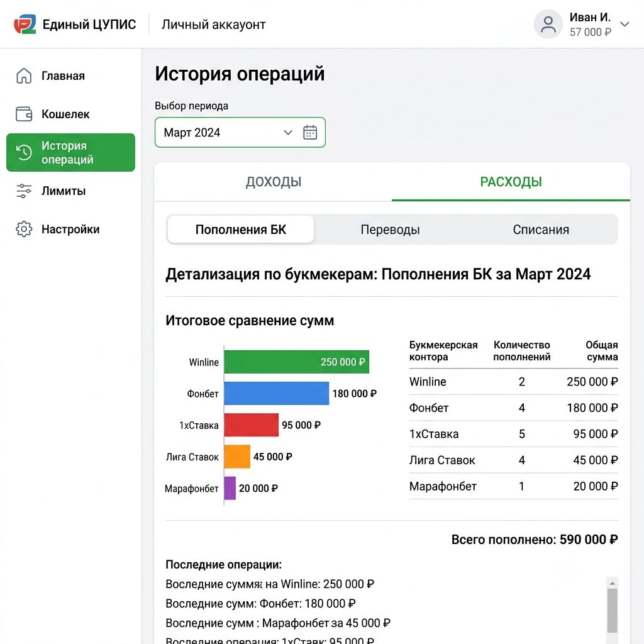This screenshot has width=644, height=644.
Task: Select the Фонбет row in the table
Action: pyautogui.click(x=513, y=408)
